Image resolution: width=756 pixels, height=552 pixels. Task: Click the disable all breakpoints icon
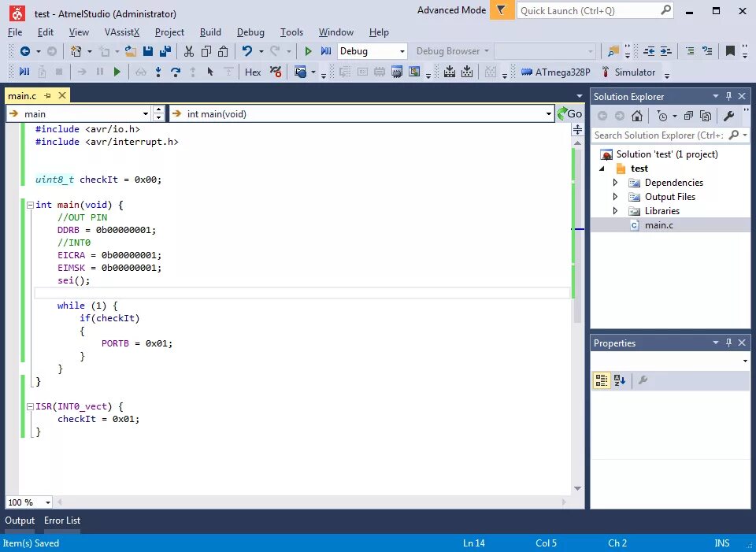point(276,72)
